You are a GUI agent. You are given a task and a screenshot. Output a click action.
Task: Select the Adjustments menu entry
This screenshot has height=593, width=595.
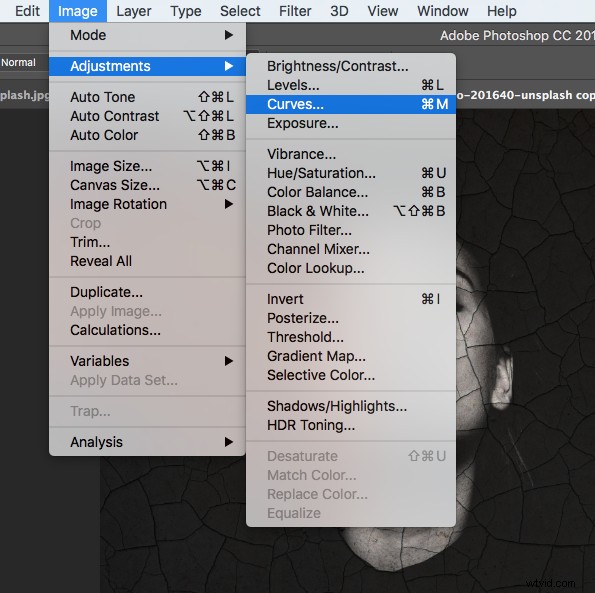[x=147, y=66]
